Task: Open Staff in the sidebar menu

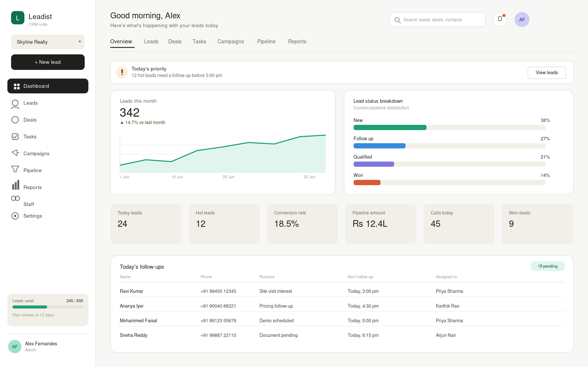Action: point(28,204)
